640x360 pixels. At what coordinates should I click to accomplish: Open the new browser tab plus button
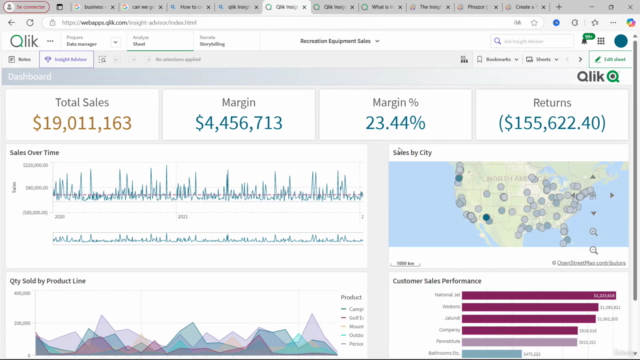(559, 7)
